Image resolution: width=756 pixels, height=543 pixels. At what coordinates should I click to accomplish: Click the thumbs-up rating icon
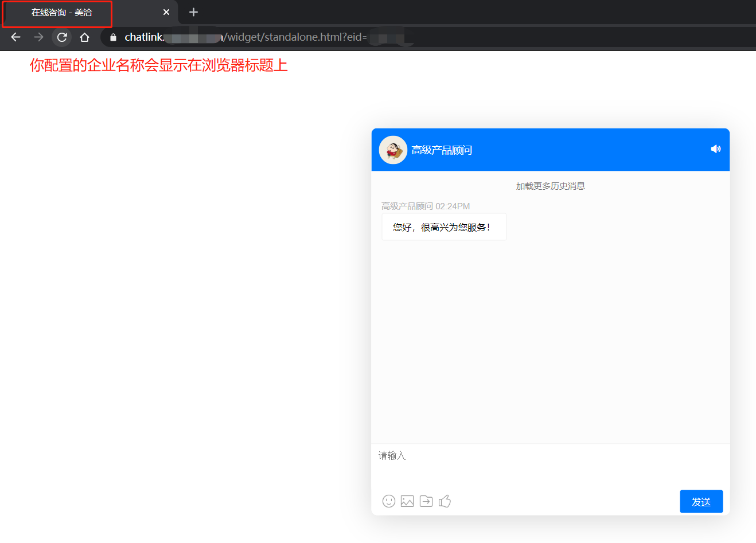445,501
